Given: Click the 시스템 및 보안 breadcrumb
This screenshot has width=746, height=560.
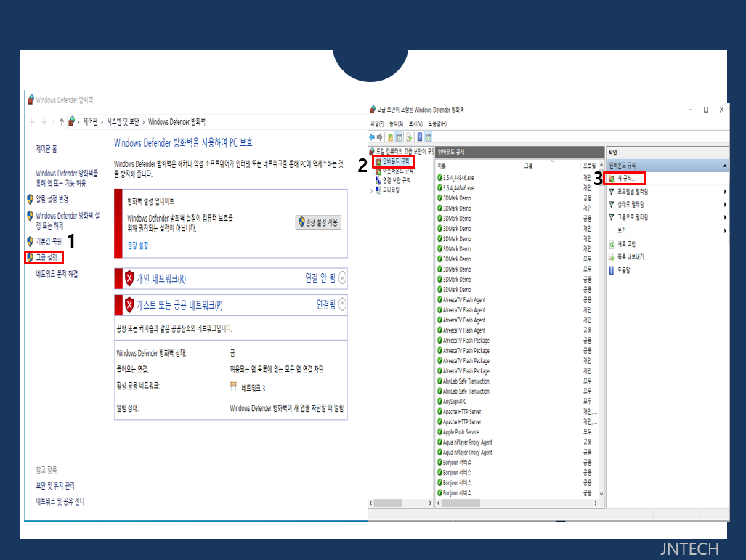Looking at the screenshot, I should 123,122.
